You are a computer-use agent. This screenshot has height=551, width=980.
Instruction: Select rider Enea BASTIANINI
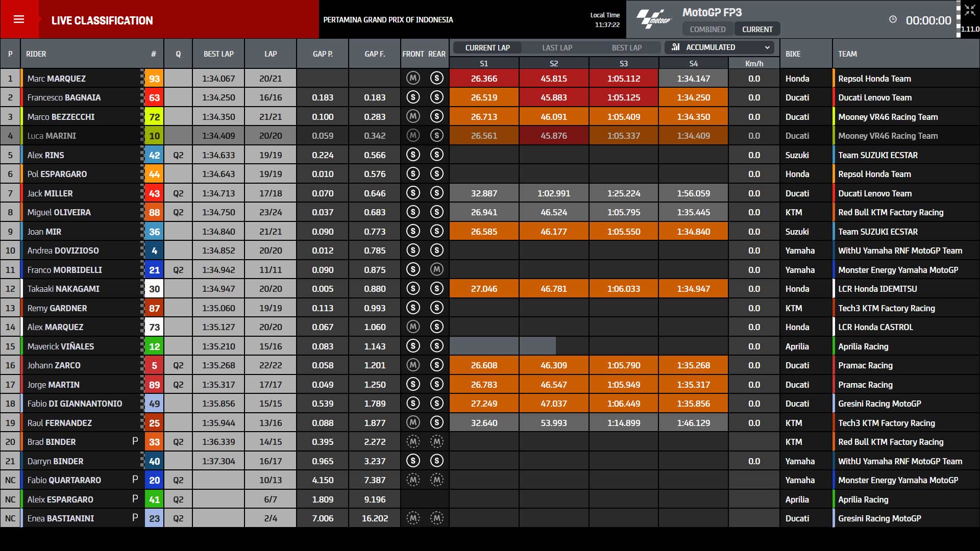point(61,518)
